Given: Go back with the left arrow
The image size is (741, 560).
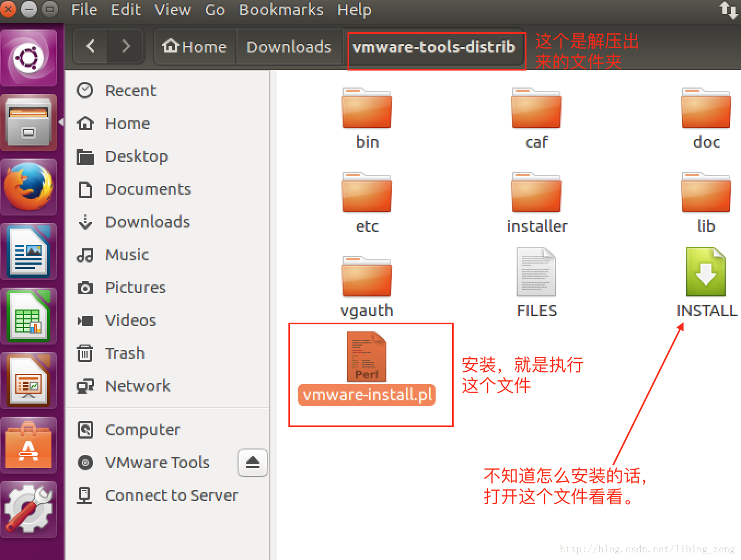Looking at the screenshot, I should click(91, 46).
